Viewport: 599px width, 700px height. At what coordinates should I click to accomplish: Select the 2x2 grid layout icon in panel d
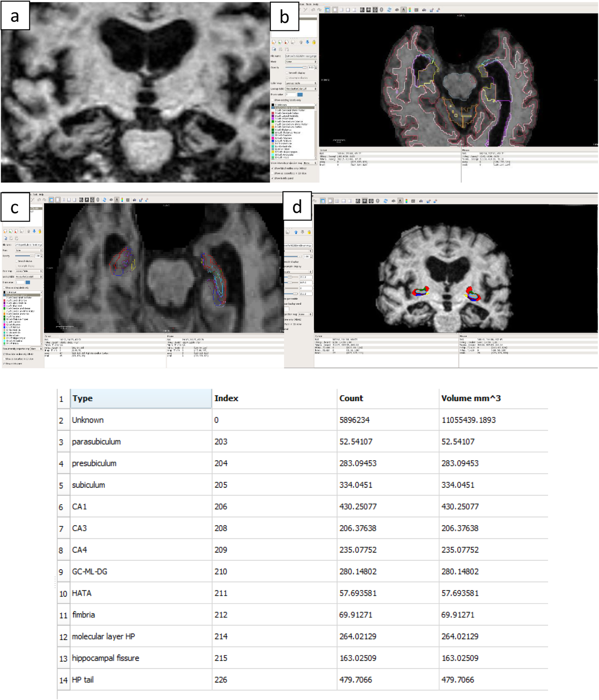pyautogui.click(x=337, y=201)
